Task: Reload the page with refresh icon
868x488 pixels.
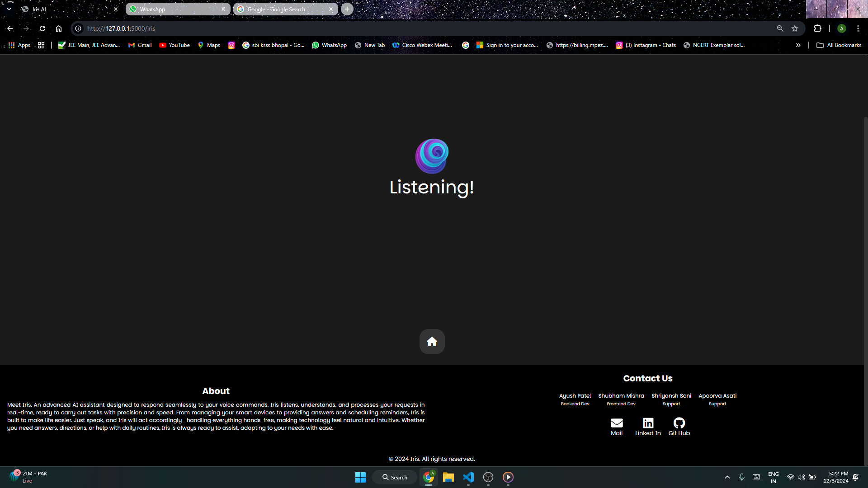Action: click(42, 28)
